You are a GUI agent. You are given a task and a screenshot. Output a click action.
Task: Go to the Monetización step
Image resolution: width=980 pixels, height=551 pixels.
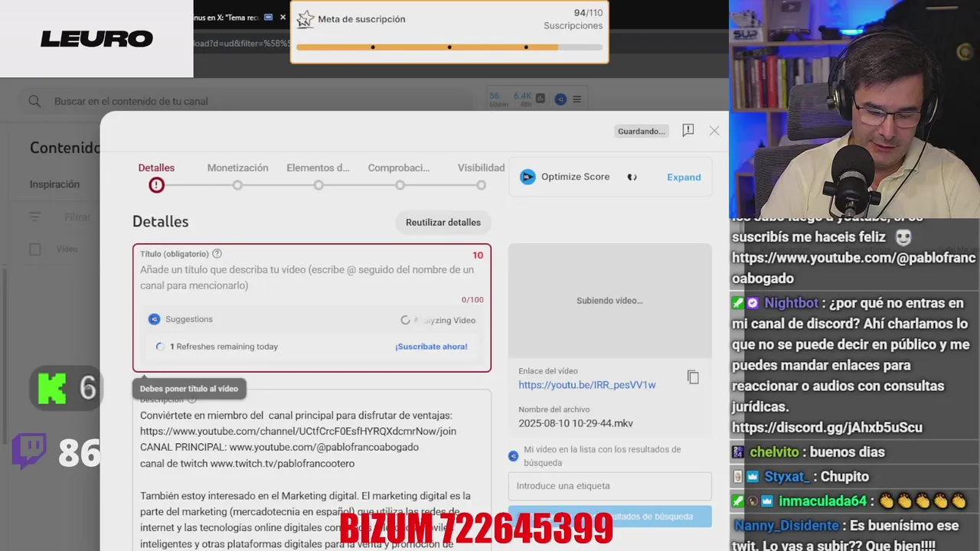pos(237,176)
